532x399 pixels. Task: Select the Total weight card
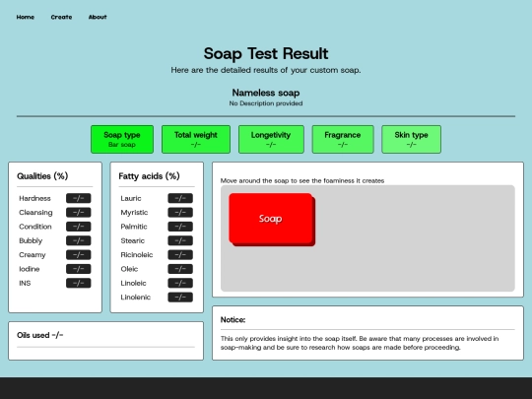tap(196, 140)
